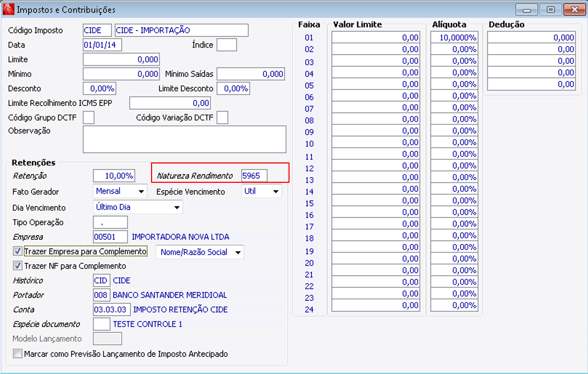The image size is (588, 374).
Task: Click the Limite value field
Action: (121, 59)
